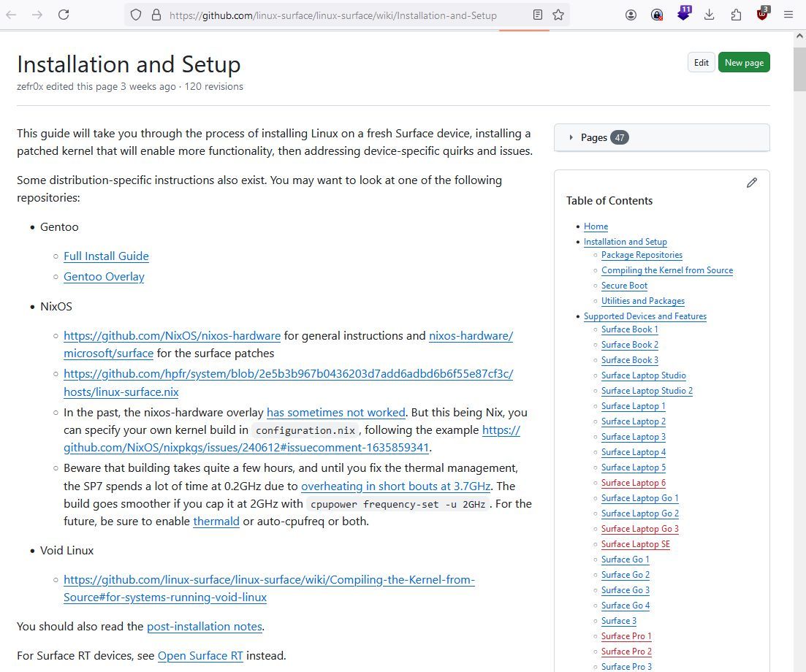Viewport: 806px width, 672px height.
Task: Open the post-installation notes link
Action: click(x=205, y=626)
